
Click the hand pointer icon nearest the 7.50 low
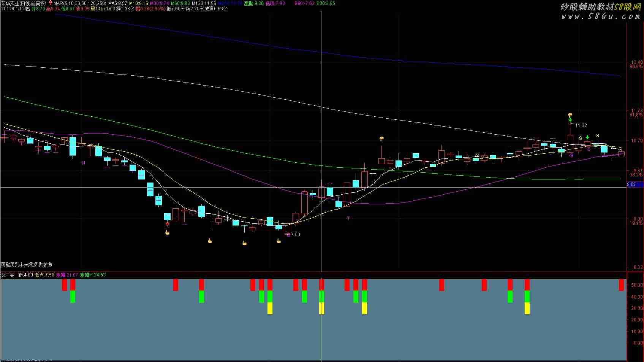coord(278,240)
